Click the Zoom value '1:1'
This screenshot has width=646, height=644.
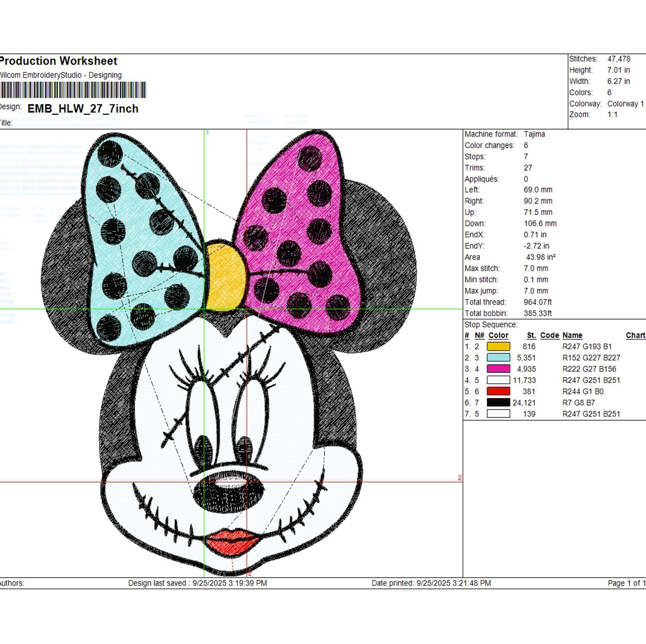click(612, 115)
